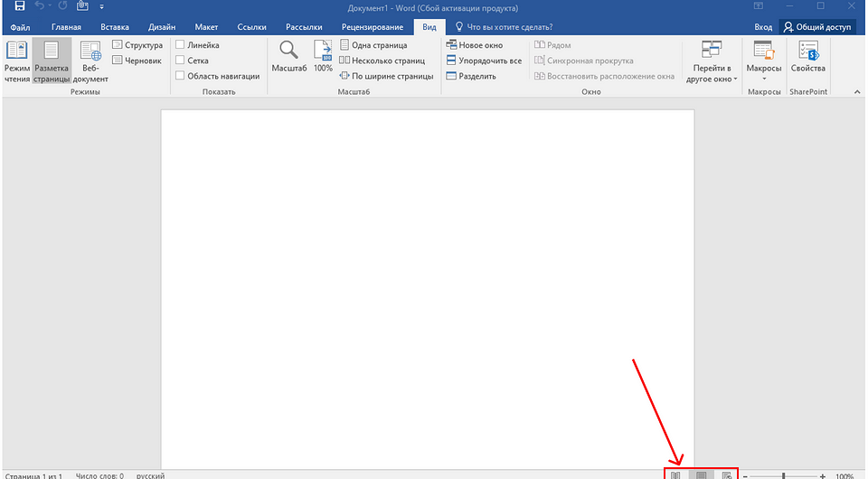Toggle the Navigation Pane (Область навигации) checkbox
The image size is (868, 479).
(x=181, y=76)
